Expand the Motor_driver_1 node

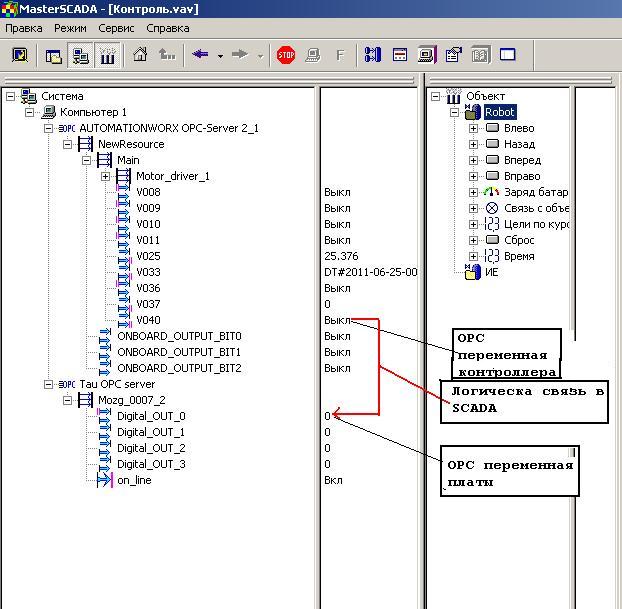(105, 177)
